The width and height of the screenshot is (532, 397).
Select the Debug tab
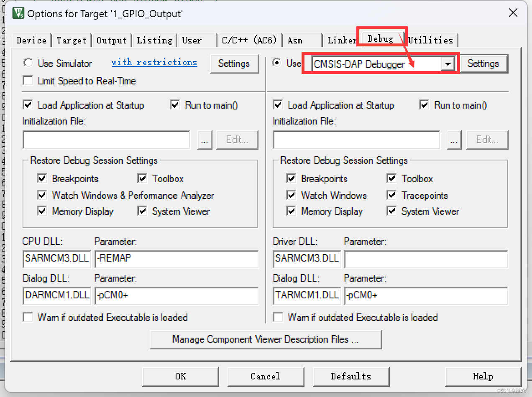[x=381, y=39]
